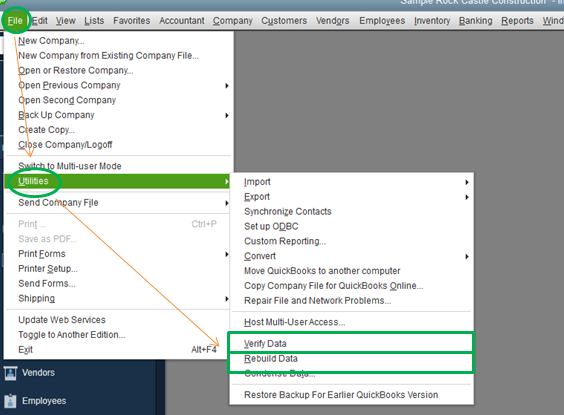The width and height of the screenshot is (564, 415).
Task: Expand the Import submenu arrow
Action: pos(467,182)
